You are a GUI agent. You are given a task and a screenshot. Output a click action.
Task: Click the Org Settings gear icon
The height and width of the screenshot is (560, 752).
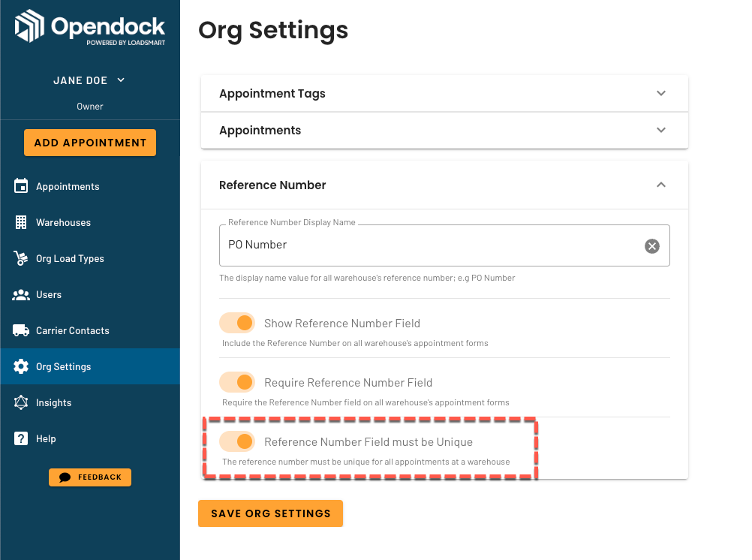click(x=20, y=366)
